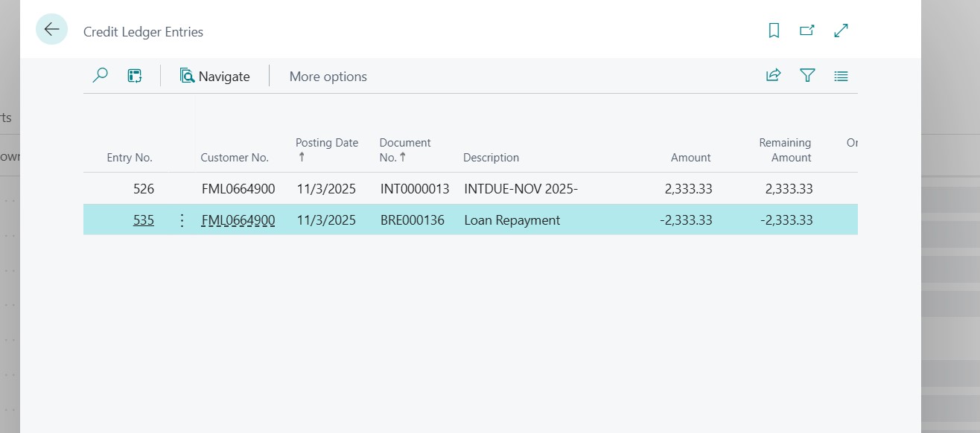Show row options for entry 535
The image size is (980, 433).
click(182, 220)
